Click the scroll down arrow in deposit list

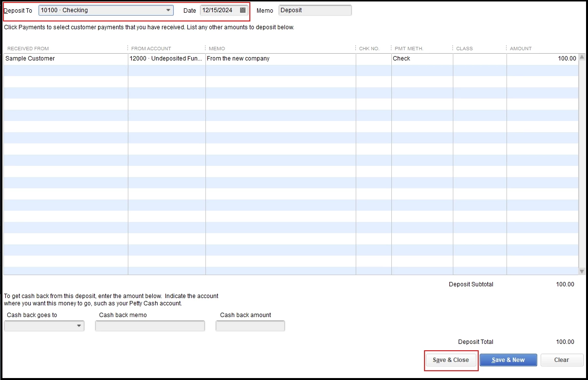click(582, 271)
